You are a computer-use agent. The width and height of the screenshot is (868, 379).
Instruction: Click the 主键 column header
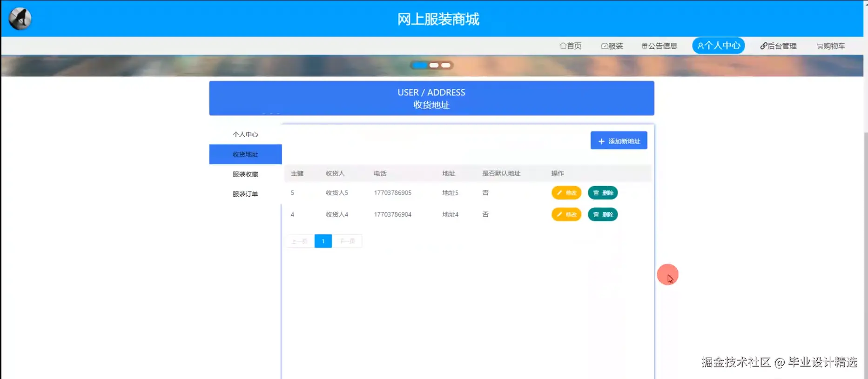click(x=297, y=173)
